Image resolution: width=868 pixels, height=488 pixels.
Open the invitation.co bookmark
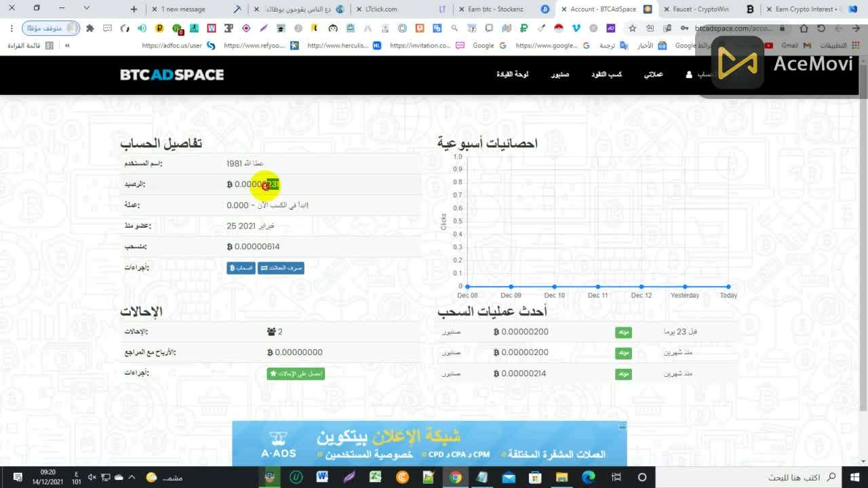427,45
